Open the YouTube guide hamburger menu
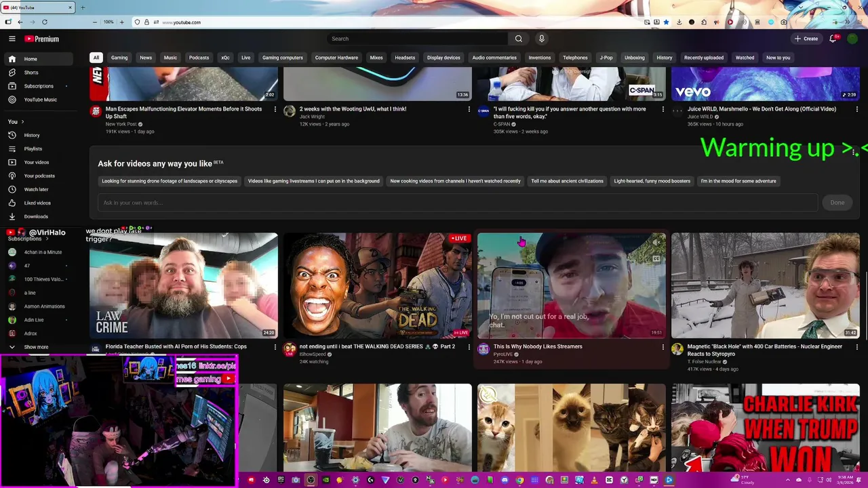868x488 pixels. tap(12, 39)
